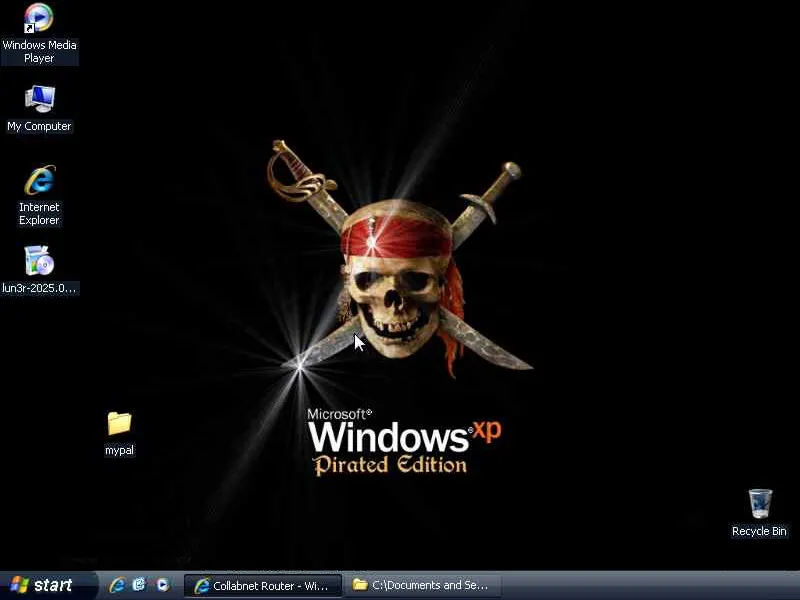Select the Recycle Bin icon
This screenshot has width=800, height=600.
click(x=759, y=513)
